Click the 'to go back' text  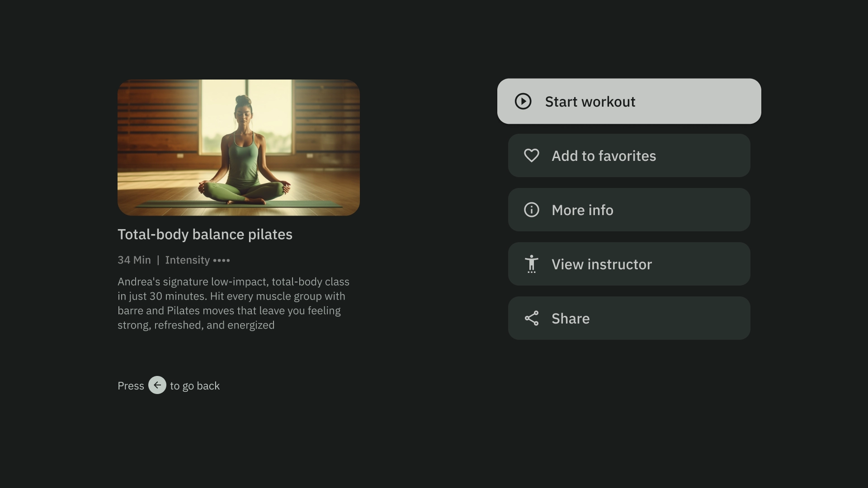(195, 386)
